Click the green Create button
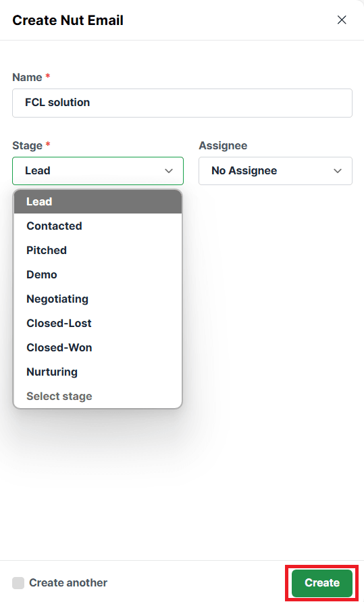This screenshot has width=364, height=602. (322, 582)
